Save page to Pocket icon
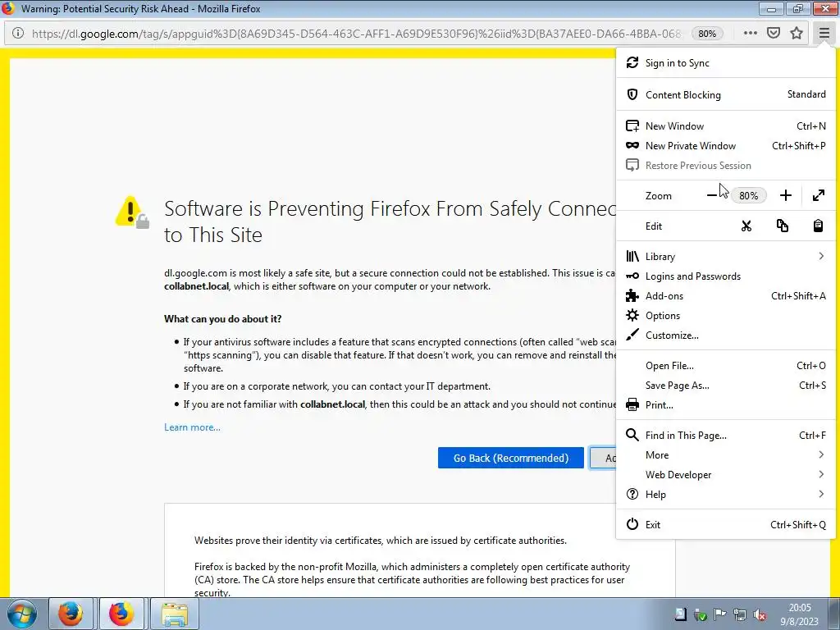840x630 pixels. [773, 33]
